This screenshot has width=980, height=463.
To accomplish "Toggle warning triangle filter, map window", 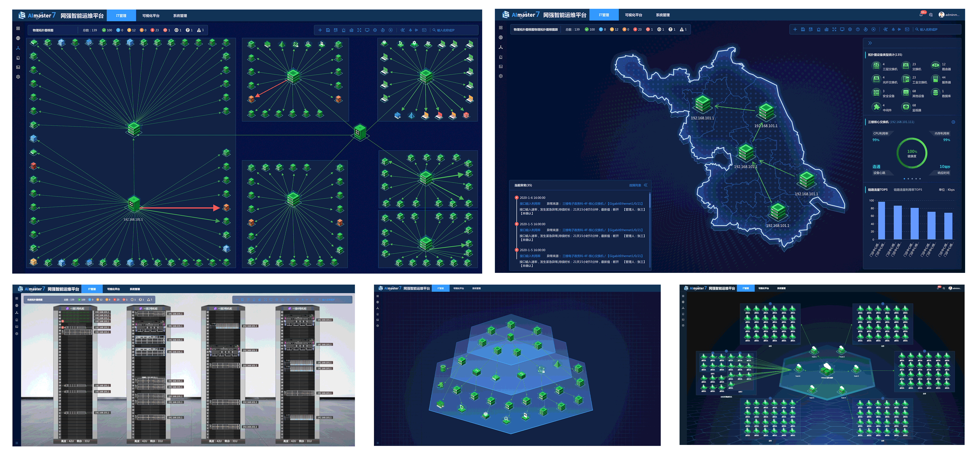I will click(x=683, y=29).
